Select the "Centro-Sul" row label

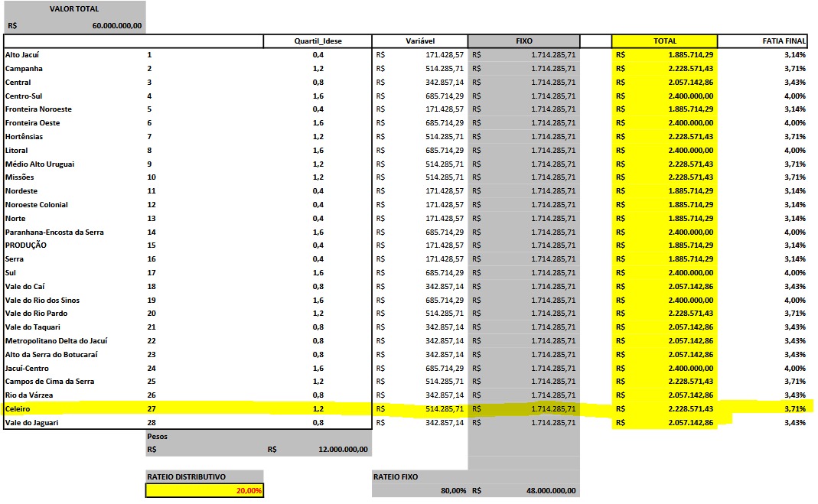click(x=24, y=96)
